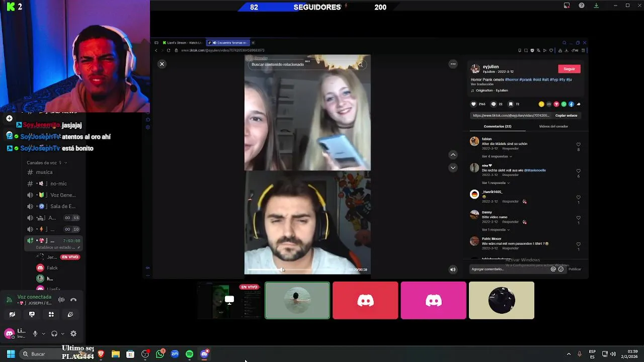644x362 pixels.
Task: Expand Ver 1 respuesta under Danny's comment
Action: point(497,230)
